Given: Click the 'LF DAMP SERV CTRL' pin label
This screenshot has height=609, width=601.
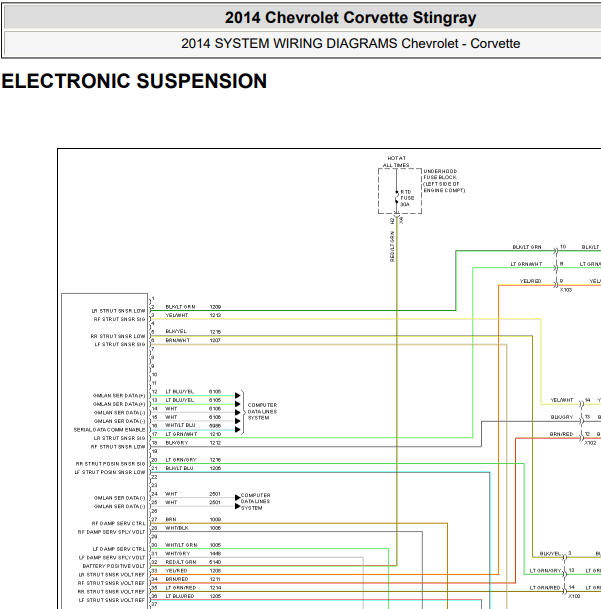Looking at the screenshot, I should tap(119, 549).
